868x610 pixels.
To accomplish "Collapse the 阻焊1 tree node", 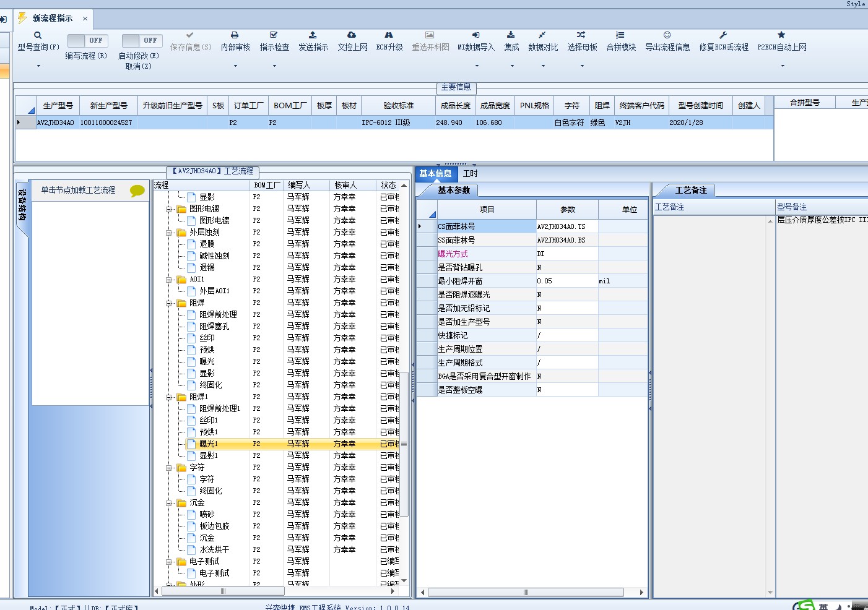I will pyautogui.click(x=169, y=397).
